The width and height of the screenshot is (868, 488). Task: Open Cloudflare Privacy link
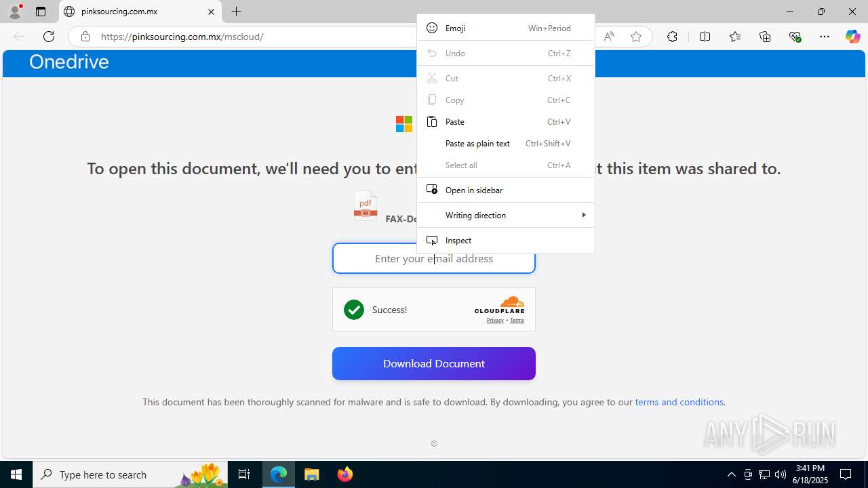coord(495,320)
